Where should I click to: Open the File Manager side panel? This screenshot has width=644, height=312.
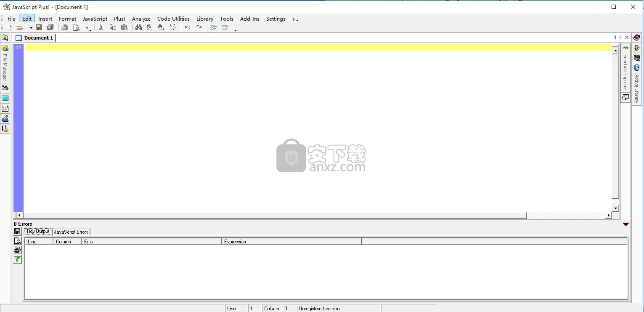point(5,63)
